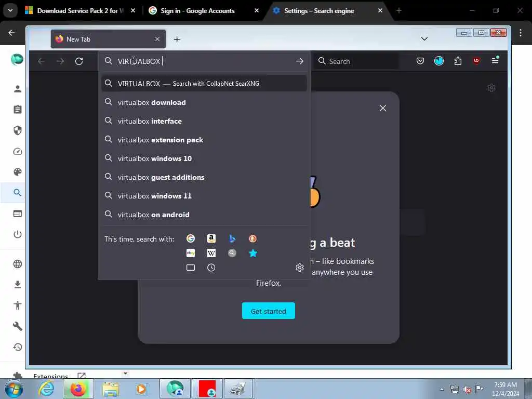Viewport: 532px width, 399px height.
Task: Reload the Firefox page
Action: coord(79,61)
